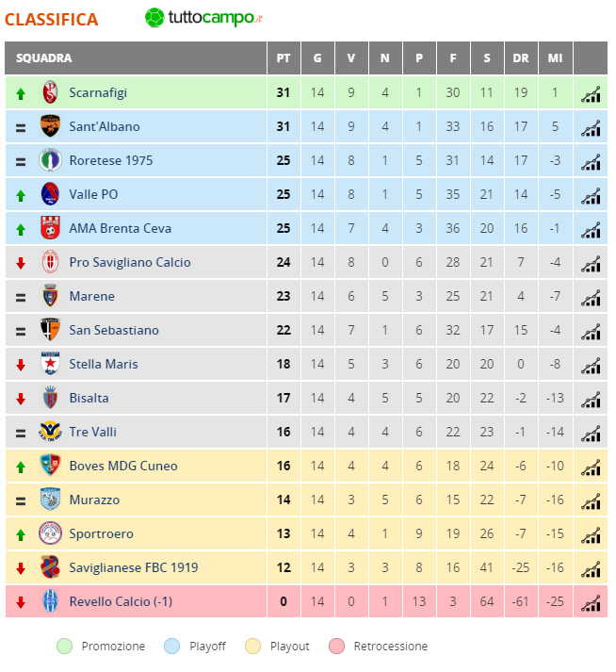This screenshot has width=616, height=672.
Task: Sort table by the DR column header
Action: pos(521,57)
